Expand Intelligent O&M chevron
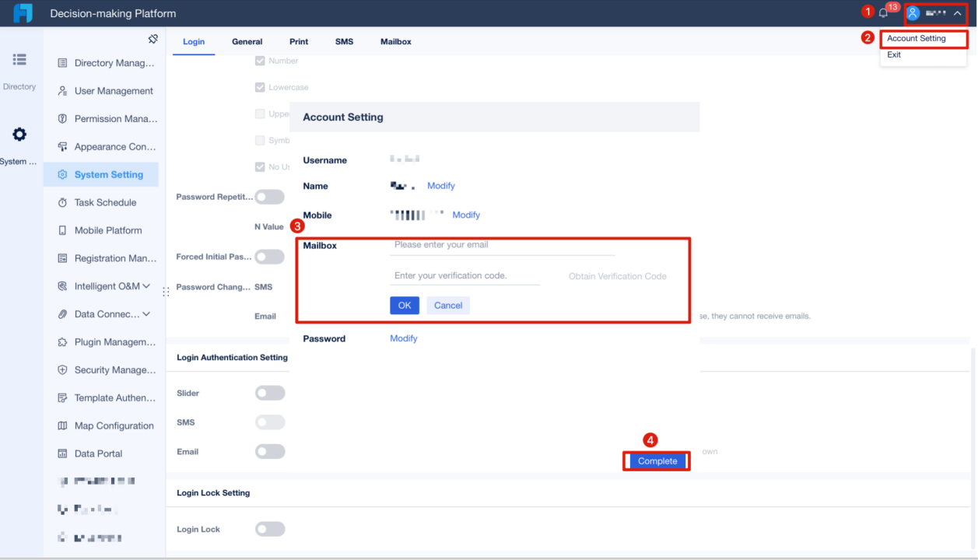This screenshot has width=978, height=560. [x=146, y=286]
